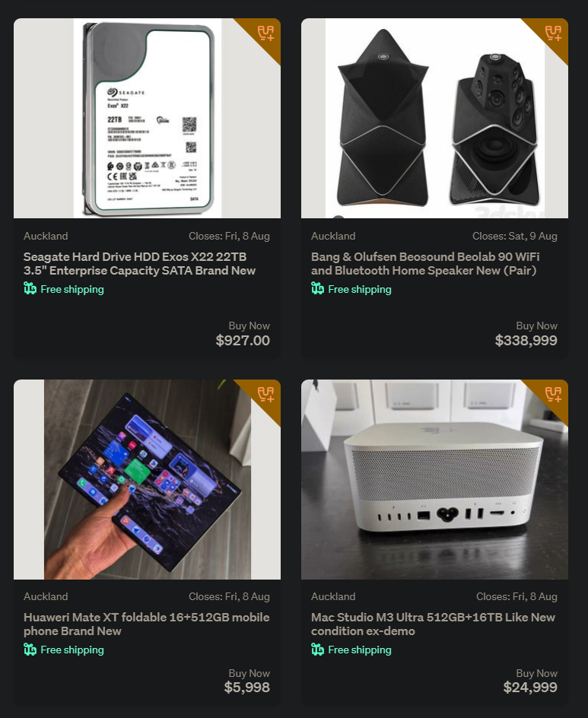
Task: Click free shipping truck icon on Mac Studio listing
Action: [317, 650]
